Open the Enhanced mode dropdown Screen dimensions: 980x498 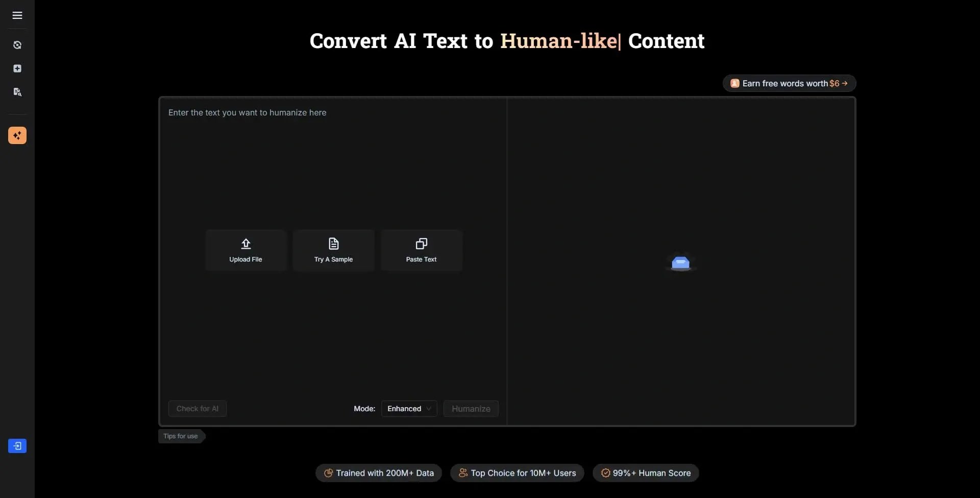[409, 409]
